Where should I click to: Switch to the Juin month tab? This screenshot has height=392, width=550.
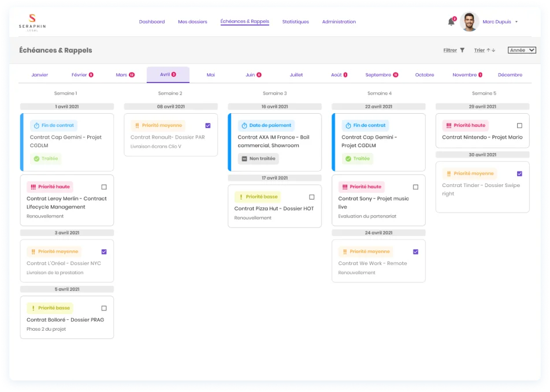tap(251, 74)
